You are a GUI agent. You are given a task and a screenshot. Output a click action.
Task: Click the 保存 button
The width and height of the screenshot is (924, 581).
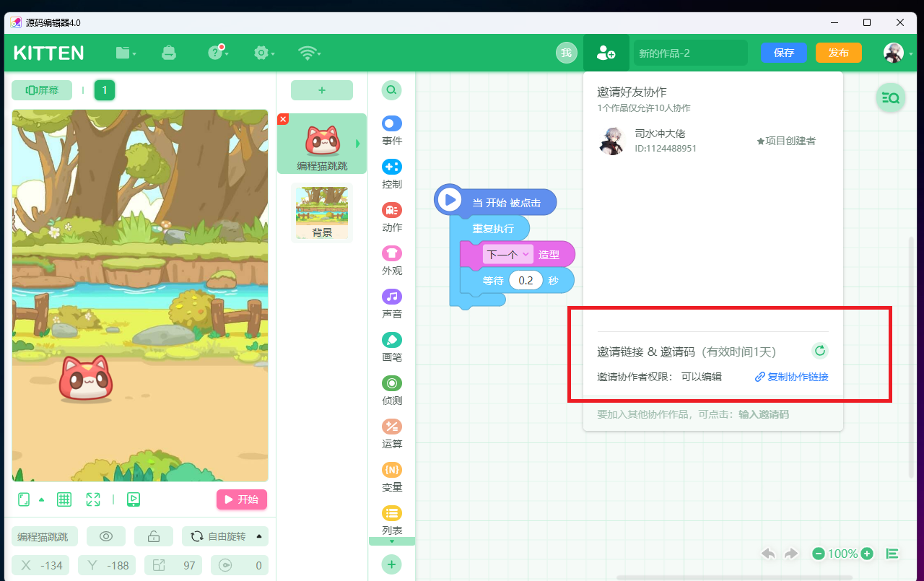pyautogui.click(x=783, y=53)
